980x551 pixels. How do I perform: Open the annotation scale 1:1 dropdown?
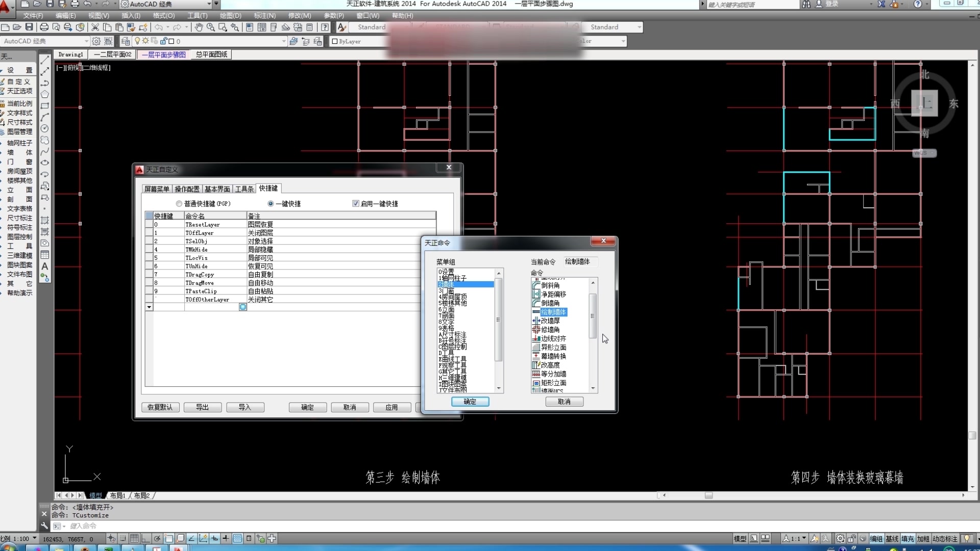coord(804,538)
